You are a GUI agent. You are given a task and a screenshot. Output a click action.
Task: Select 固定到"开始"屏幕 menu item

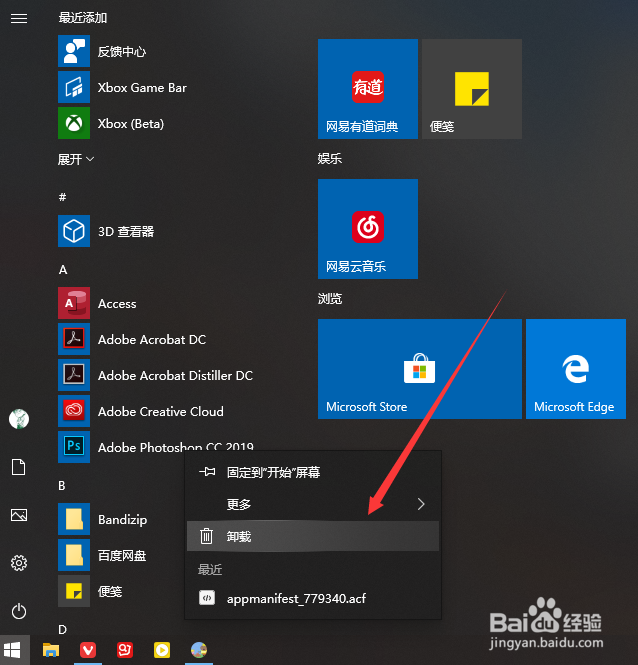(313, 472)
